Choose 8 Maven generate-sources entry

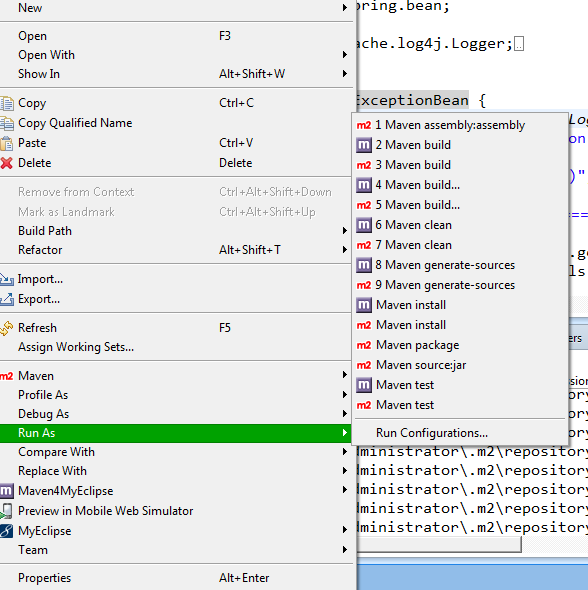coord(460,265)
